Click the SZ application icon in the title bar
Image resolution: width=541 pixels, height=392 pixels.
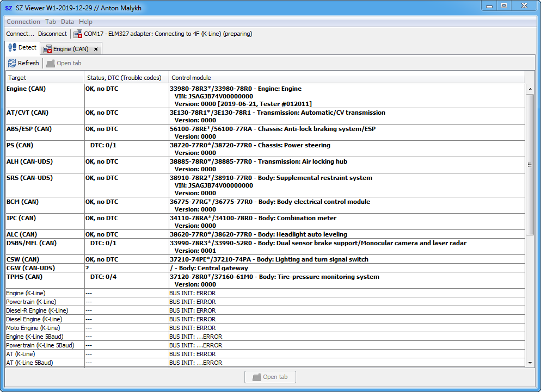(9, 8)
